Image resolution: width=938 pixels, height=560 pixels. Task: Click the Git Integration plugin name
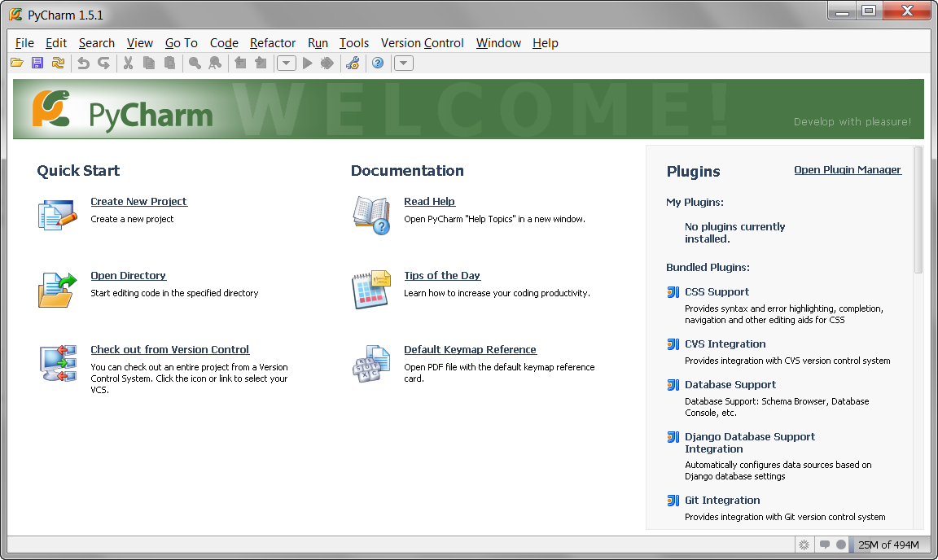click(x=723, y=500)
